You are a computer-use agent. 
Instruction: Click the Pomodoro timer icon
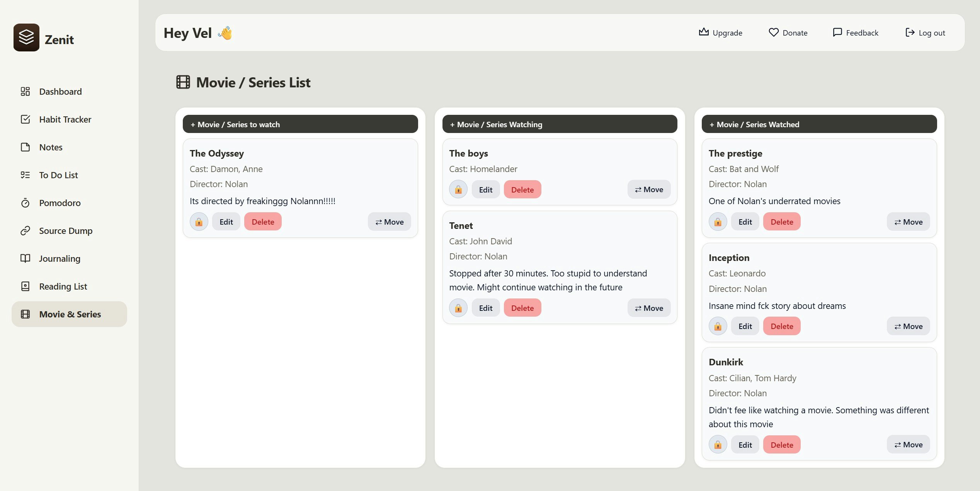[x=25, y=203]
